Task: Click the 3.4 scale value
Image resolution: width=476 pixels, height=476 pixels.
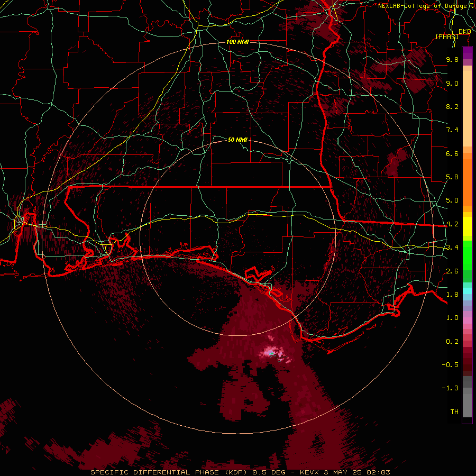Action: click(452, 248)
